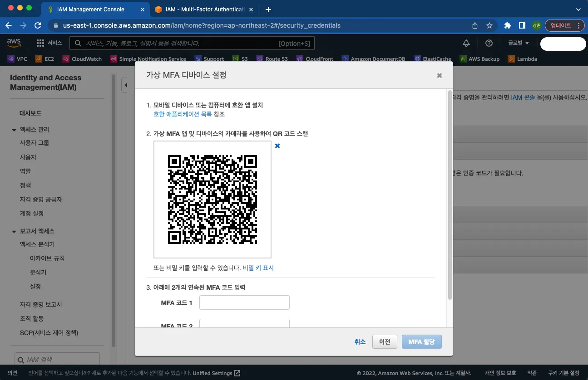
Task: Collapse the IAM navigation sidebar arrow
Action: (x=126, y=85)
